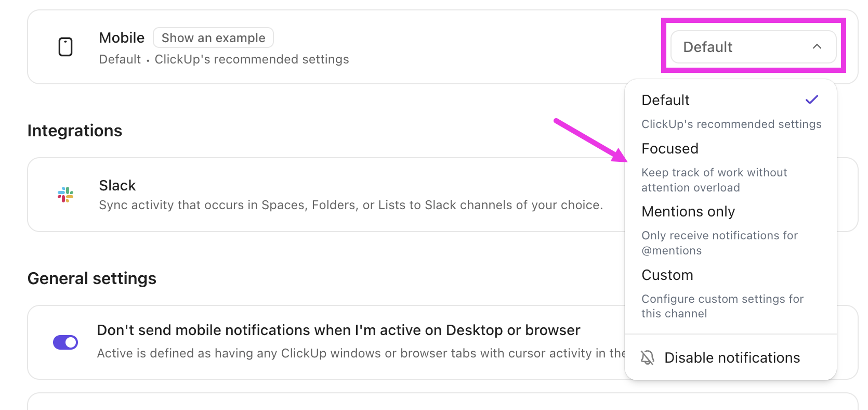Click the purple checkmark beside Default
Image resolution: width=868 pixels, height=410 pixels.
click(811, 99)
